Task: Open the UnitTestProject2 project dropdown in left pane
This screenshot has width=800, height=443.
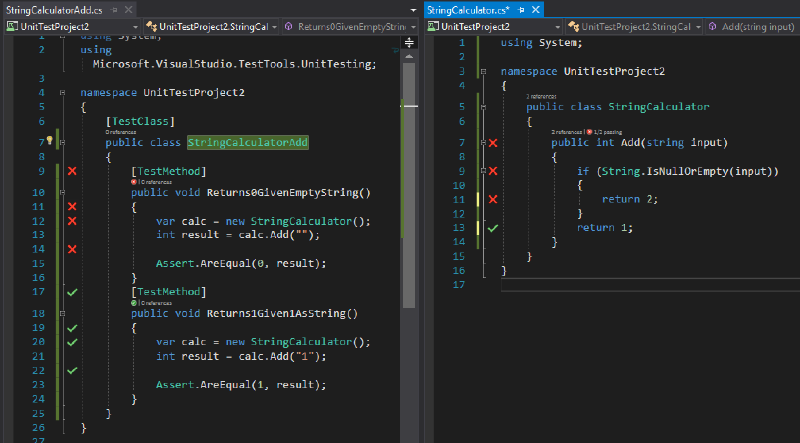Action: coord(72,27)
